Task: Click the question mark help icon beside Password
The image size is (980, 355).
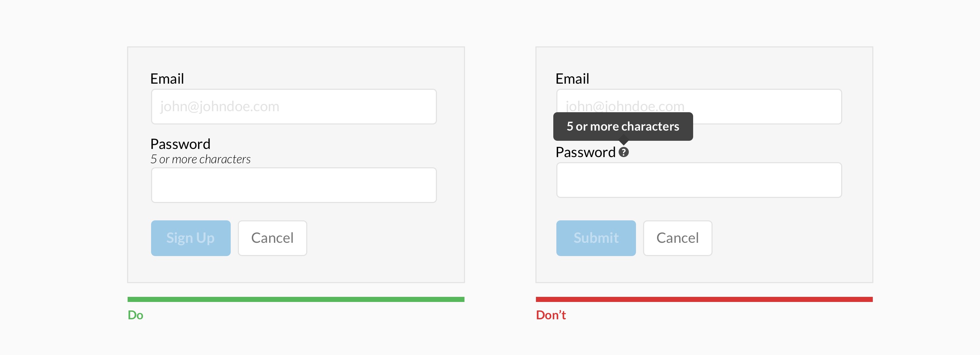Action: point(623,152)
